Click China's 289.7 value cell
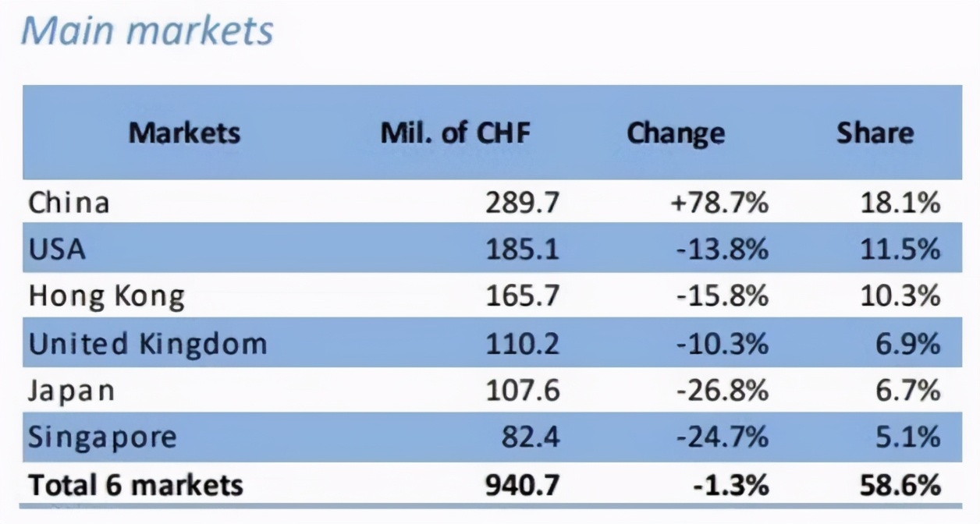The height and width of the screenshot is (524, 980). [x=523, y=204]
